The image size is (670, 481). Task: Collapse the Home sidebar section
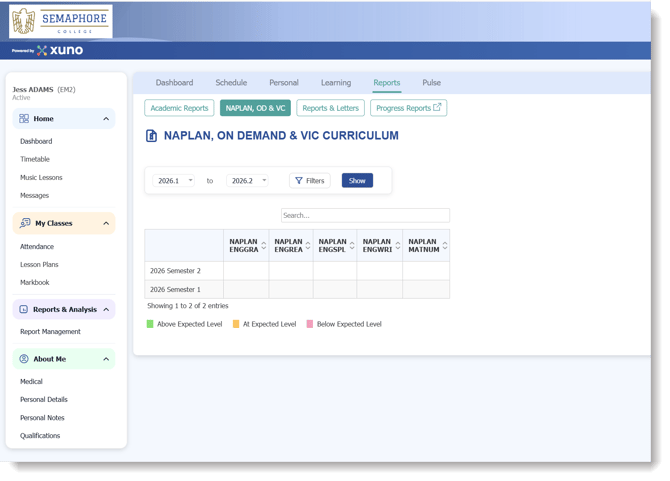(106, 119)
